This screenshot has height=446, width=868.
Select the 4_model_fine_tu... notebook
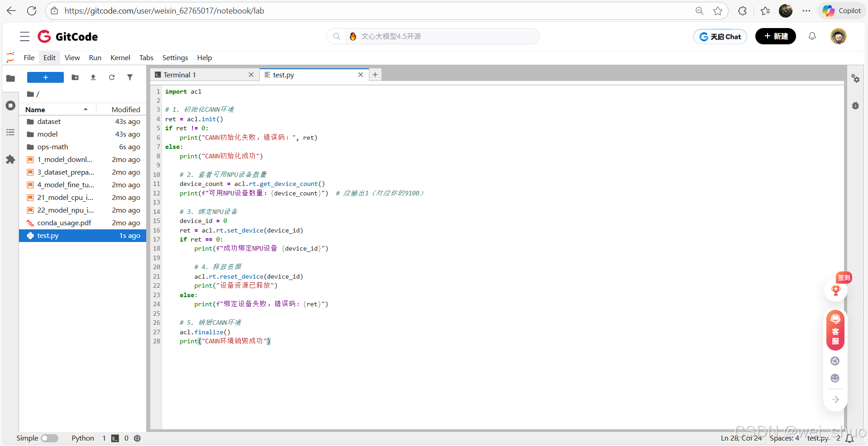(x=82, y=185)
